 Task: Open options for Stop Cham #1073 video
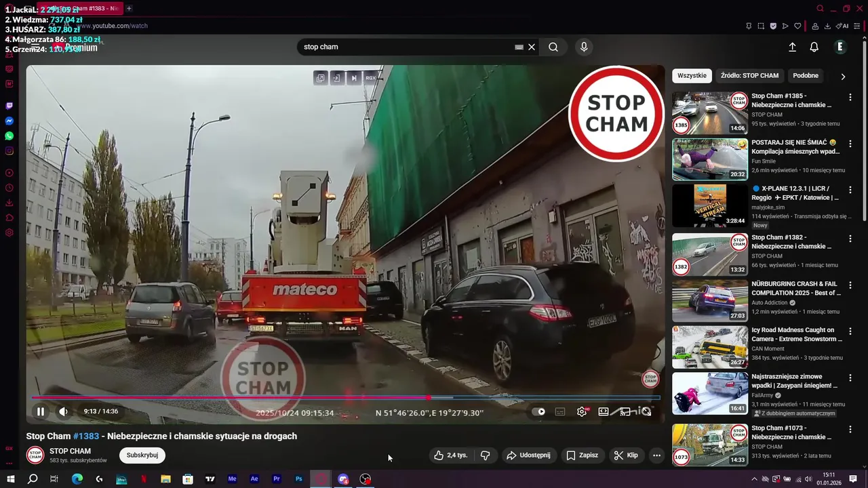[850, 429]
